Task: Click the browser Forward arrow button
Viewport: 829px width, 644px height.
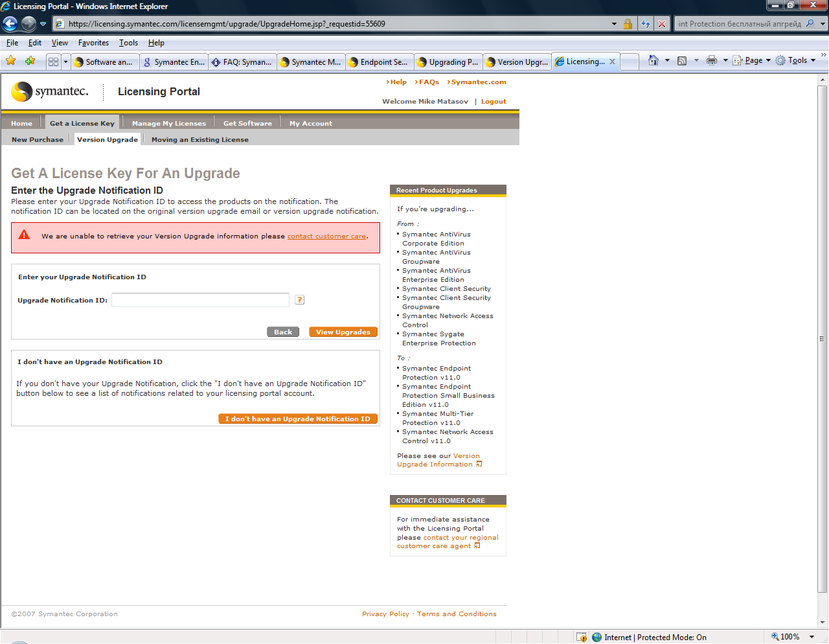Action: (x=28, y=24)
